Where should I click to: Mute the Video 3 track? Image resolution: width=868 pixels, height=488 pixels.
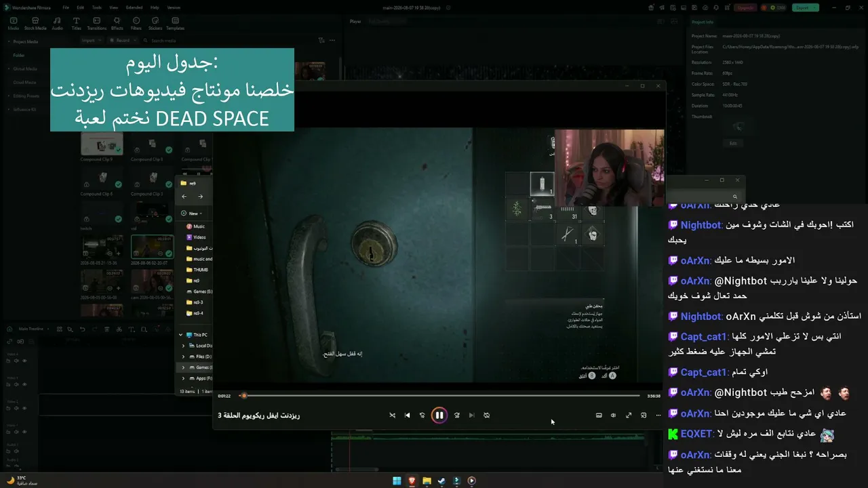pyautogui.click(x=16, y=384)
